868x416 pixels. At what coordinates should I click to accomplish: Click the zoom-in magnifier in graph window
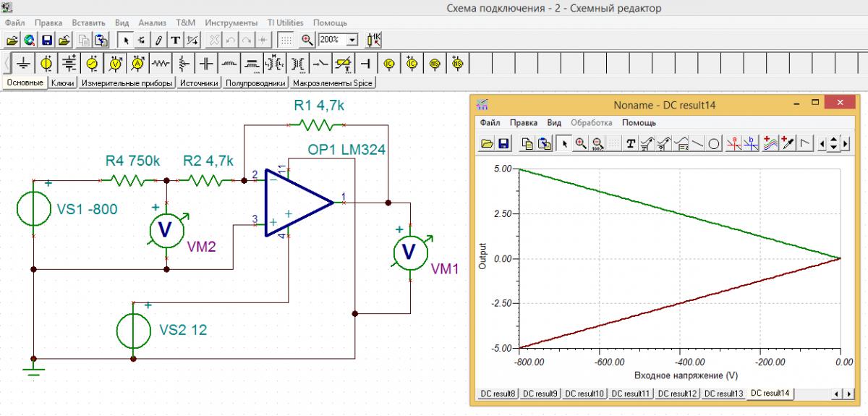click(x=580, y=144)
